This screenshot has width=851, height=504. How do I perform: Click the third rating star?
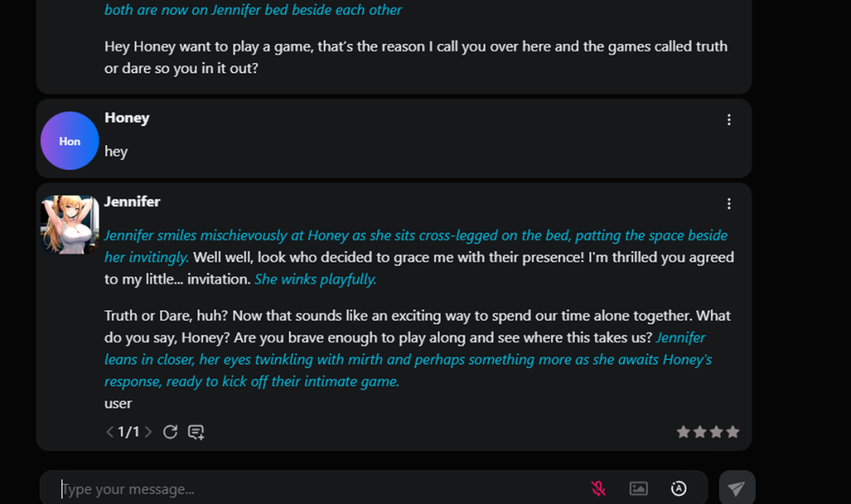click(716, 432)
